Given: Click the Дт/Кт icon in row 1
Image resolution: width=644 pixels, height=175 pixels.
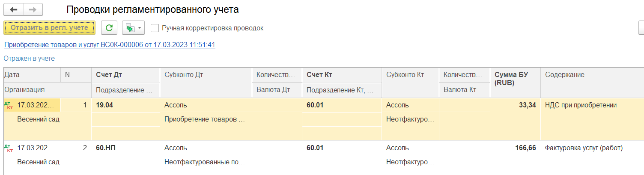Looking at the screenshot, I should [x=8, y=105].
